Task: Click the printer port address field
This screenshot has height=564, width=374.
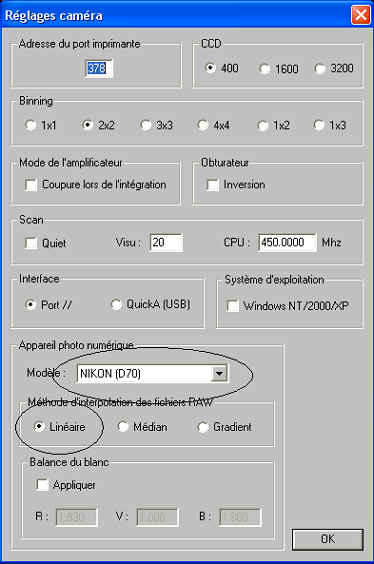Action: pos(98,68)
